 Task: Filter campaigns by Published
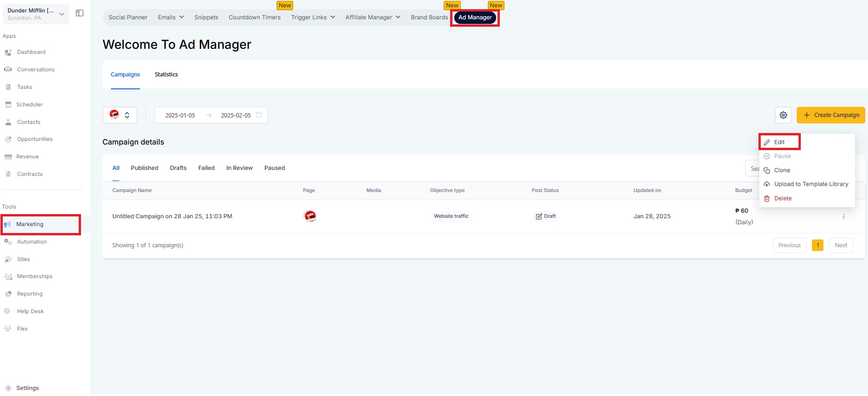(145, 168)
